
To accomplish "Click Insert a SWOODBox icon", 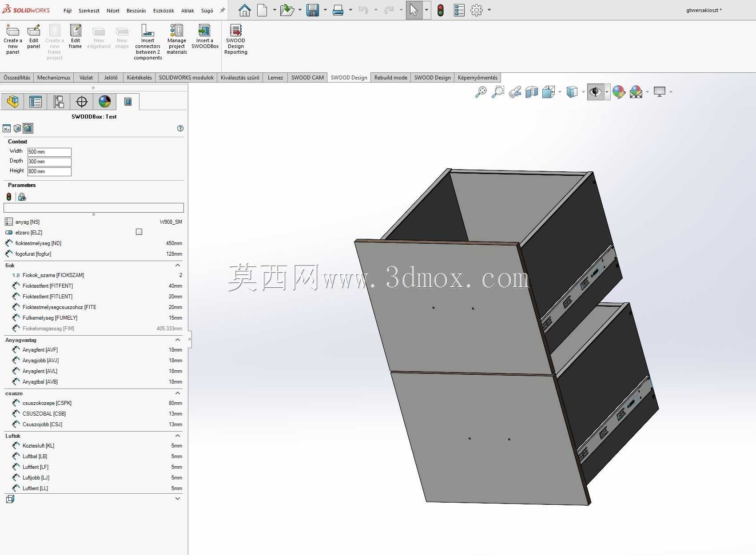I will pos(205,36).
